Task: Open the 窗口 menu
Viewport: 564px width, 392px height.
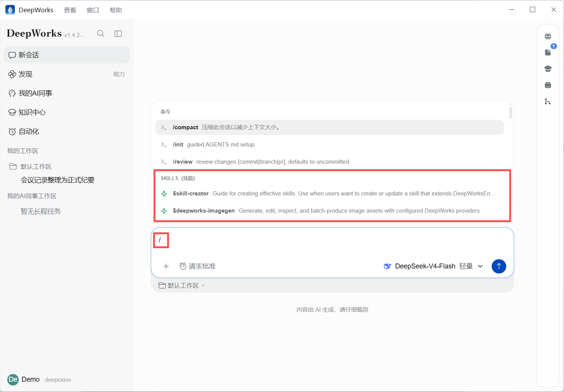Action: pos(93,10)
